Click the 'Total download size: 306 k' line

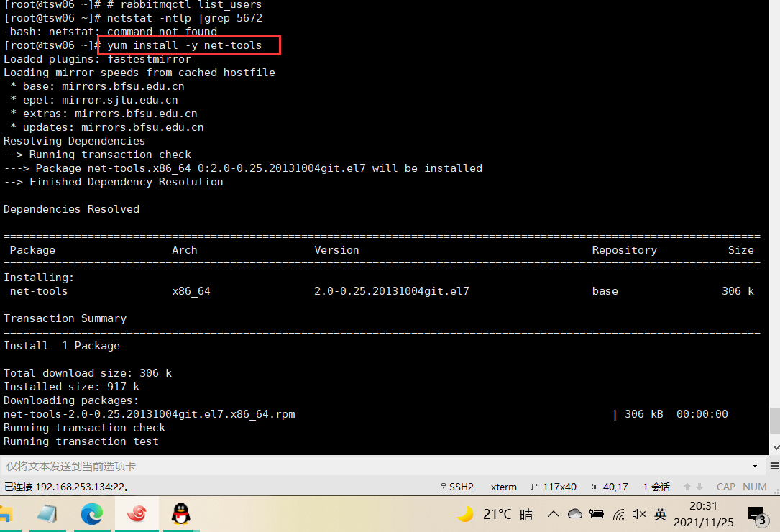pyautogui.click(x=88, y=373)
